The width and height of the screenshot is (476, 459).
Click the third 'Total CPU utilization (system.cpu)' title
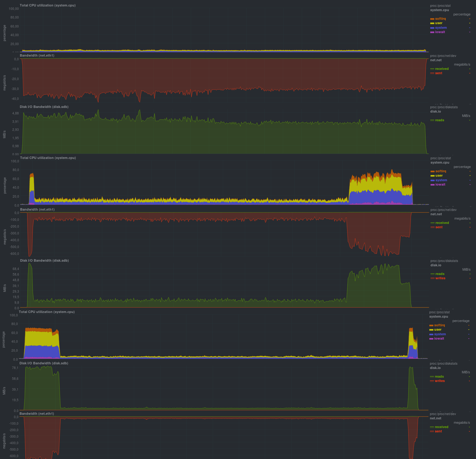47,312
